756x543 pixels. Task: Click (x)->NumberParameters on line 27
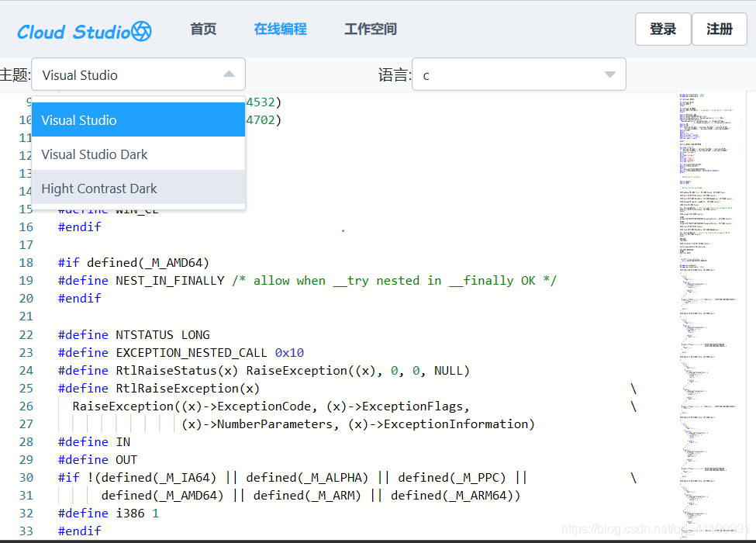(257, 424)
